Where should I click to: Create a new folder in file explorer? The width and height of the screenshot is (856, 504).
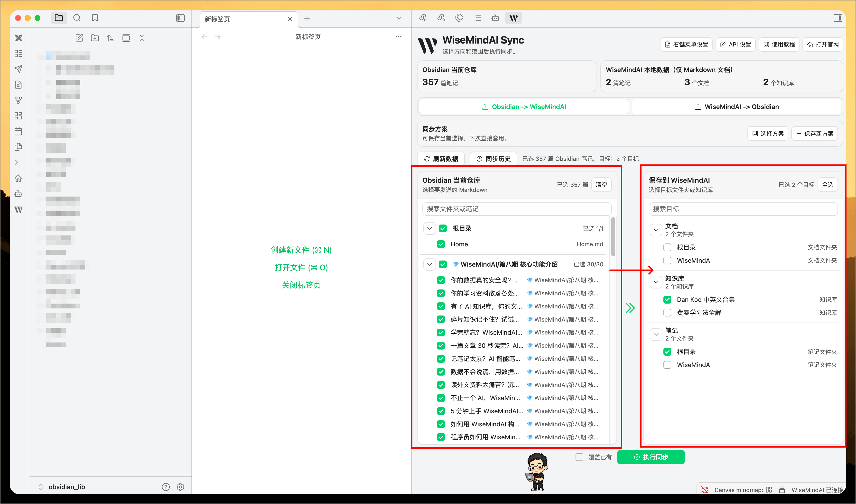click(95, 38)
